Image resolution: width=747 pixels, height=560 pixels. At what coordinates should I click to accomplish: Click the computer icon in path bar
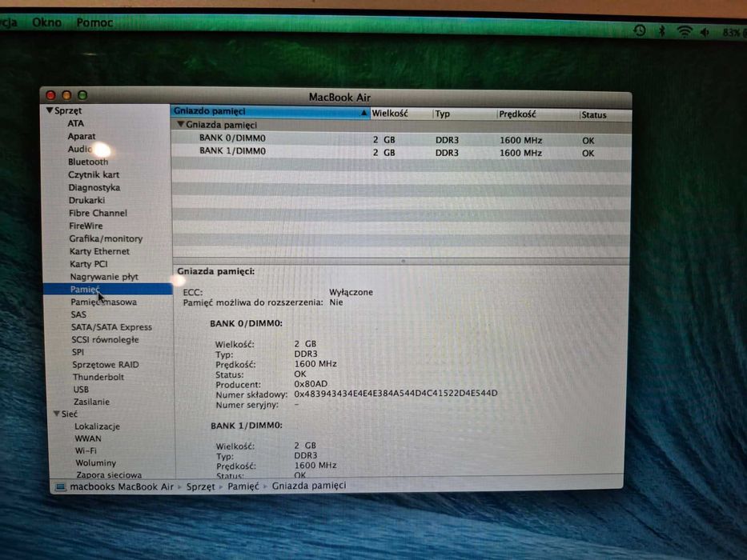click(61, 487)
